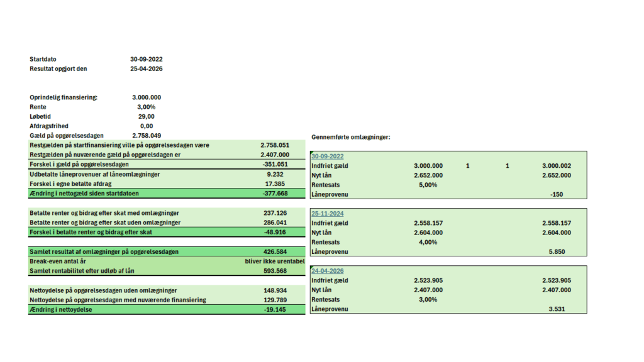Click the total result value 426.584
This screenshot has width=644, height=362.
[x=275, y=251]
